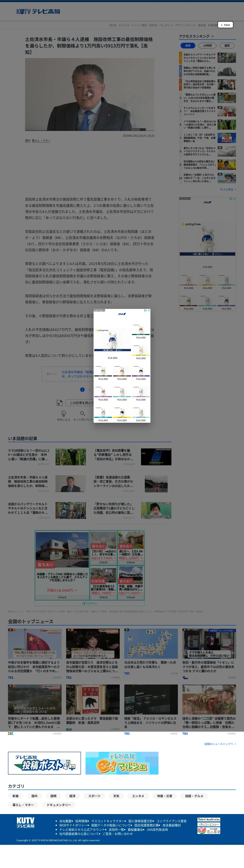Open trending bear thumbnail for クマは四国にも
The image size is (244, 868).
[x=71, y=457]
